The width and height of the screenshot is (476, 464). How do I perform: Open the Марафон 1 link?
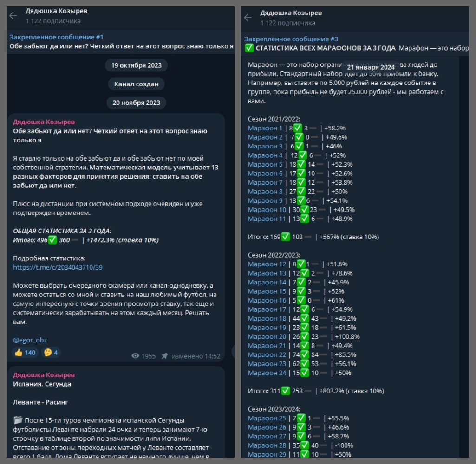coord(265,128)
